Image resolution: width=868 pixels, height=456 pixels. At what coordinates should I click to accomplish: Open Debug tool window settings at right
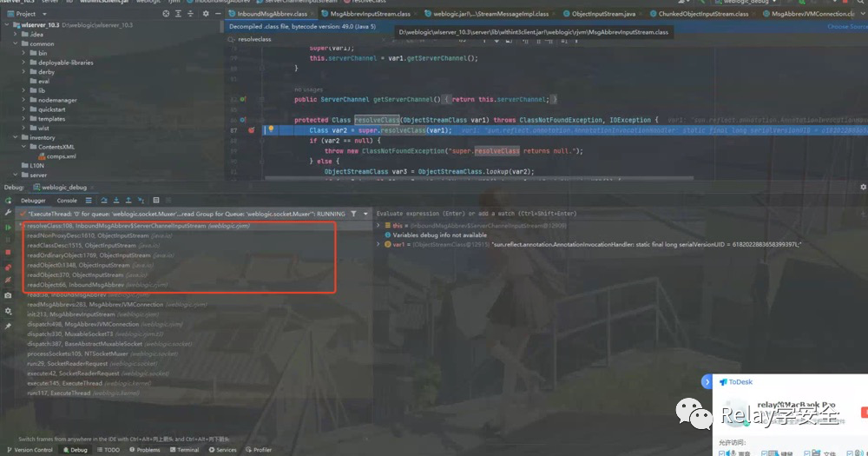(863, 188)
